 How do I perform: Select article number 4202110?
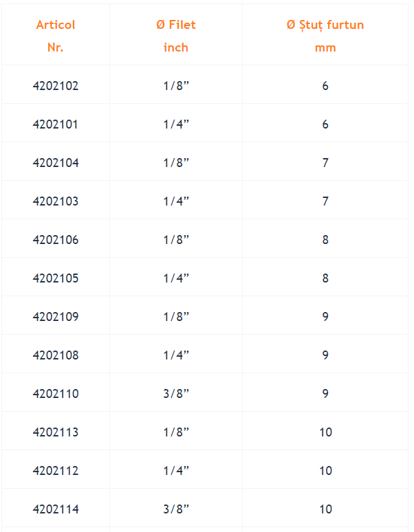(56, 394)
